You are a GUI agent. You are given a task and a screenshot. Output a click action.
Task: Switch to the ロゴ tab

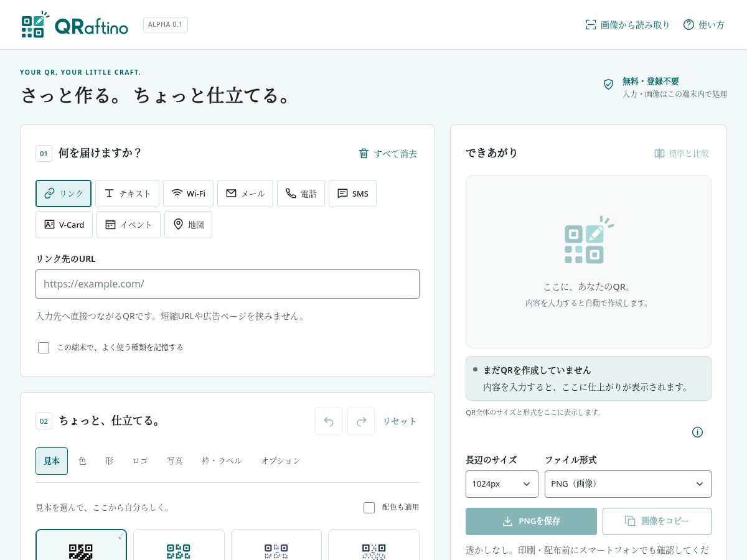(x=140, y=461)
